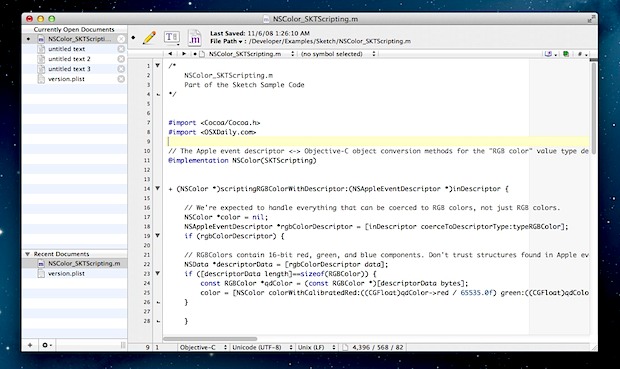Go to previous document with back arrow
Screen dimensions: 620x369
pyautogui.click(x=170, y=54)
